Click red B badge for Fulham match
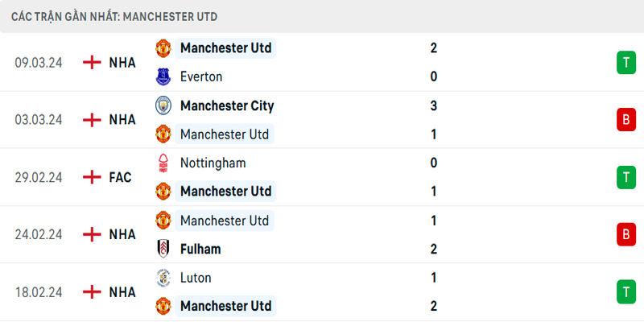This screenshot has height=322, width=644. pyautogui.click(x=625, y=234)
